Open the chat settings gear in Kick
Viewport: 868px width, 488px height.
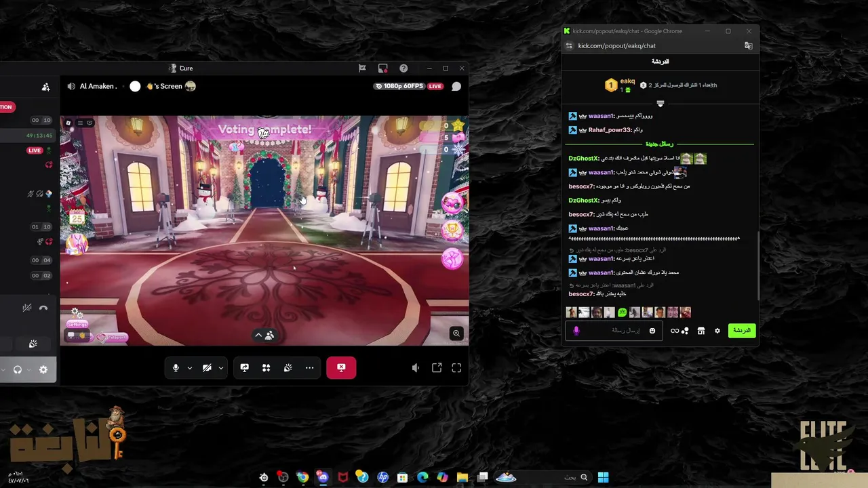pos(717,331)
